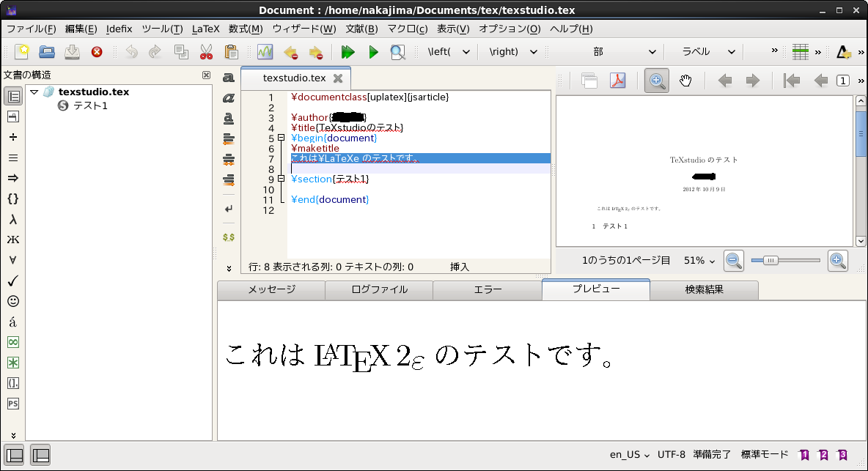Open the smiley face symbol panel
Screen dimensions: 868x471
[12, 301]
